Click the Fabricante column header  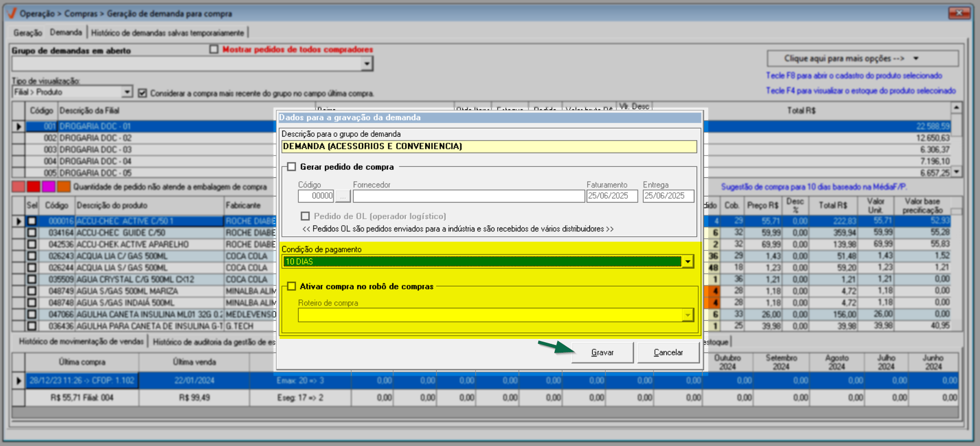(x=250, y=205)
